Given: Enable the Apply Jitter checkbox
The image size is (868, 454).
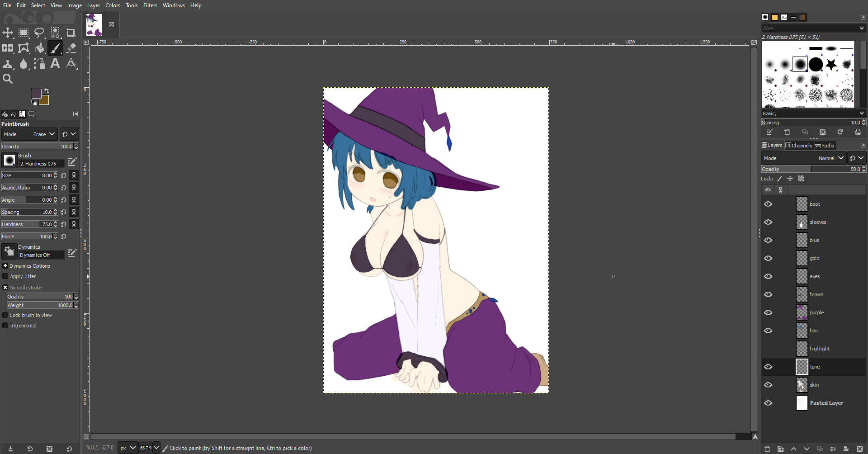Looking at the screenshot, I should (5, 276).
